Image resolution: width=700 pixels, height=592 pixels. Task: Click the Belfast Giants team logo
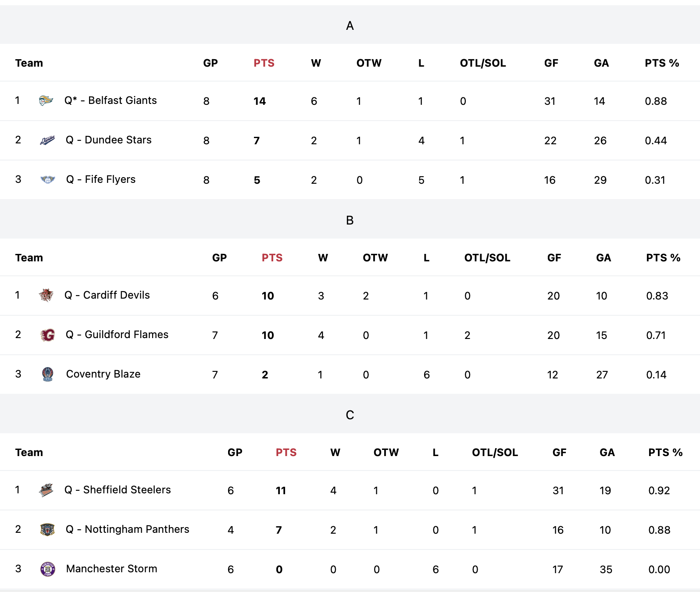click(x=46, y=101)
